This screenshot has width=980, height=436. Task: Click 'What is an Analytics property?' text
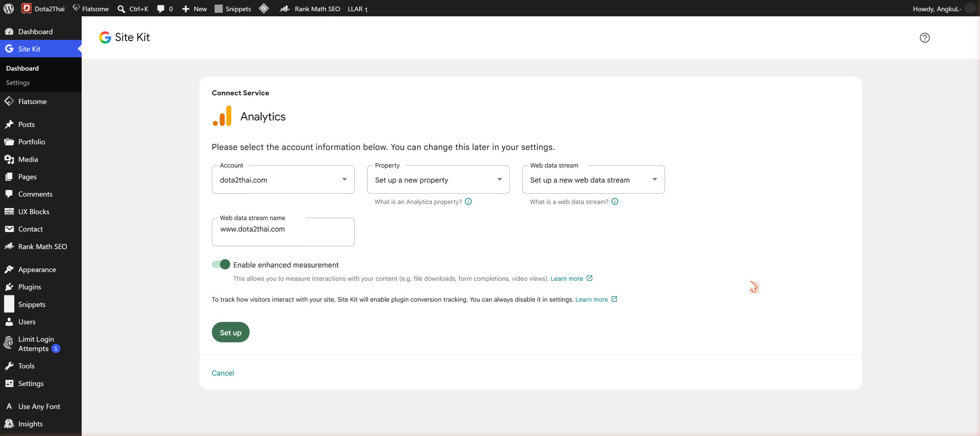(x=418, y=202)
